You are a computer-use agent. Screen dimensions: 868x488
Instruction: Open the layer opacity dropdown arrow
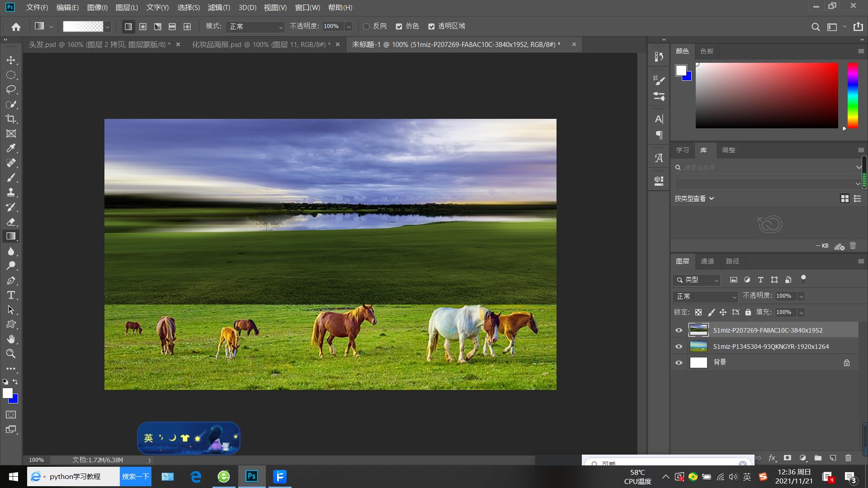pos(801,296)
